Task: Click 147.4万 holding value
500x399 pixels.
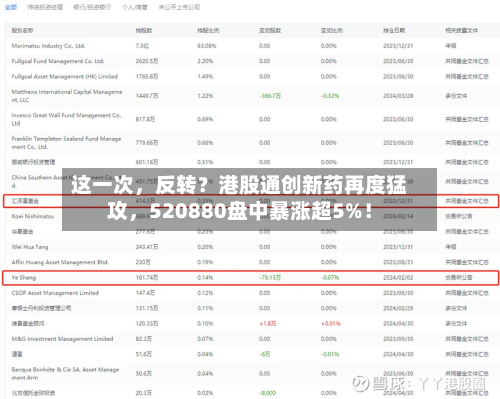Action: [x=145, y=293]
